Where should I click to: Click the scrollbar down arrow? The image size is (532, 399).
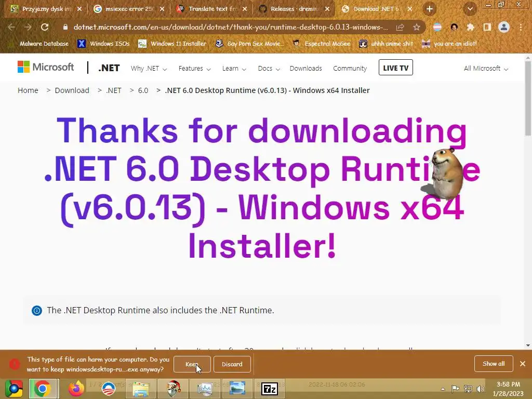click(528, 345)
